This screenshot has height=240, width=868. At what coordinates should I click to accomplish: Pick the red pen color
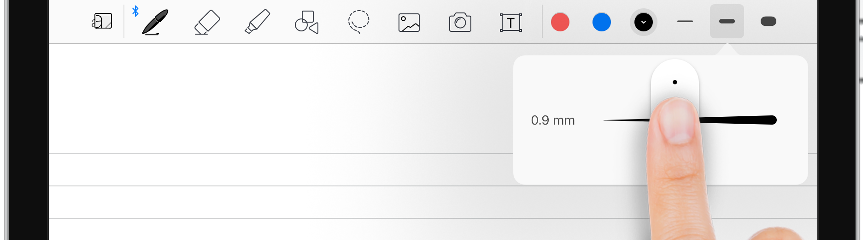tap(560, 22)
